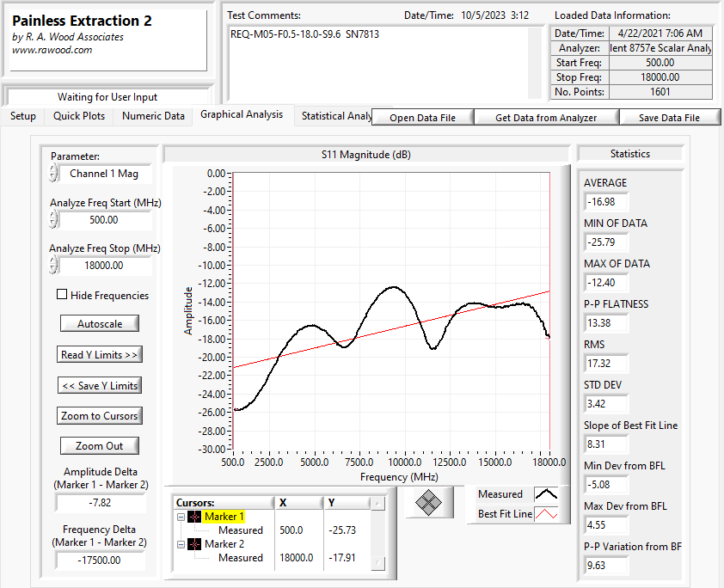Click the cursor table scroll up arrow

(x=377, y=504)
